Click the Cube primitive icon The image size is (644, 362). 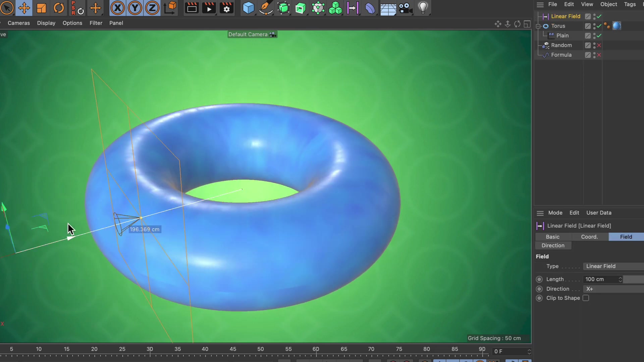coord(248,8)
